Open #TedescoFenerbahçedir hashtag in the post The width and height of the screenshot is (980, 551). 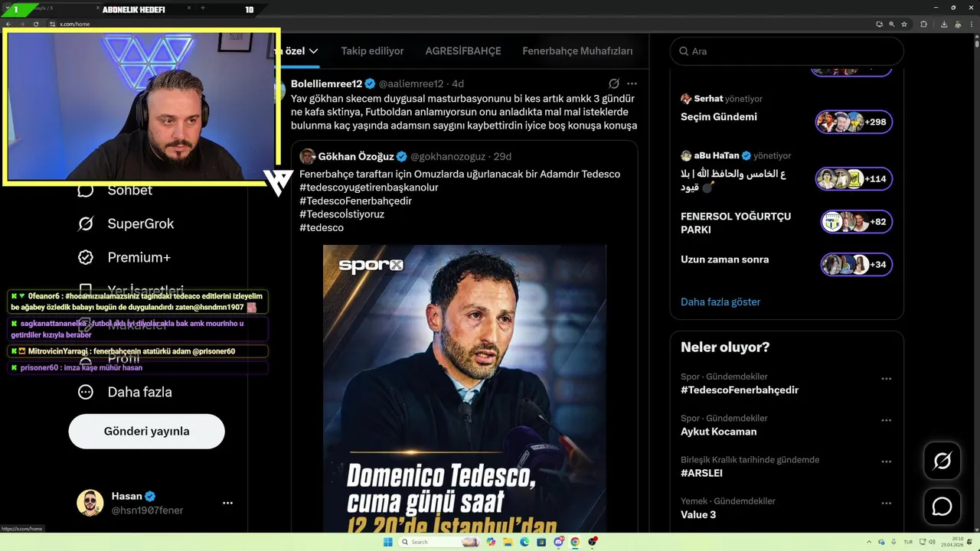356,201
